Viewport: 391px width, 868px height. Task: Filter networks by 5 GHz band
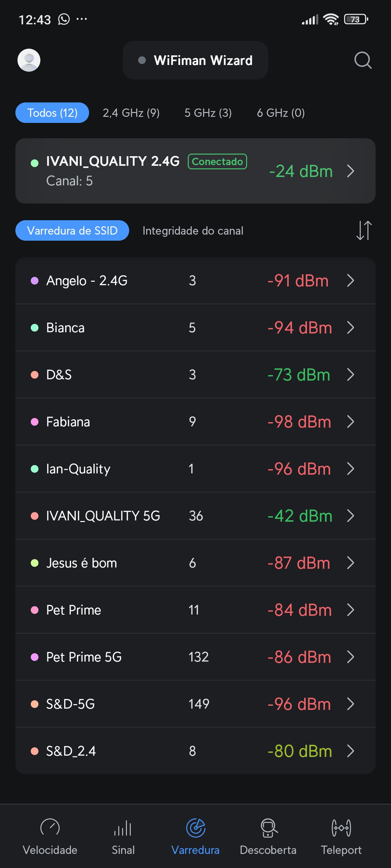208,113
